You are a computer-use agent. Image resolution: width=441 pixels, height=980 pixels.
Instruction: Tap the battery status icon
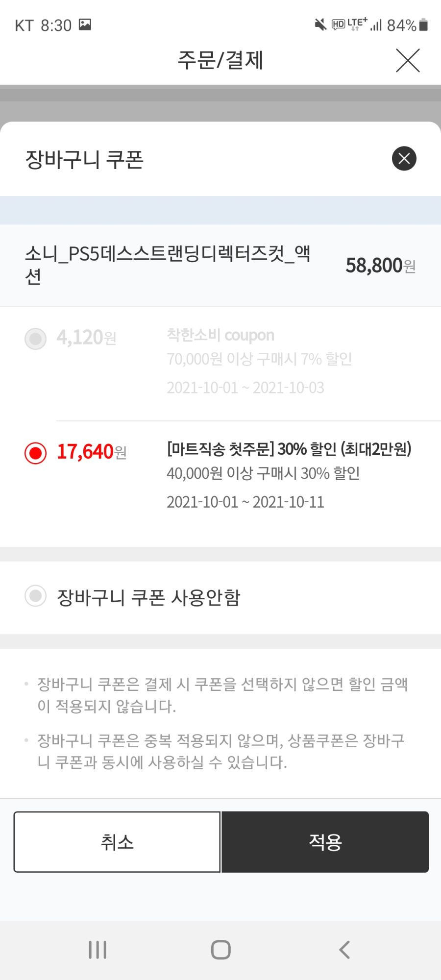424,25
